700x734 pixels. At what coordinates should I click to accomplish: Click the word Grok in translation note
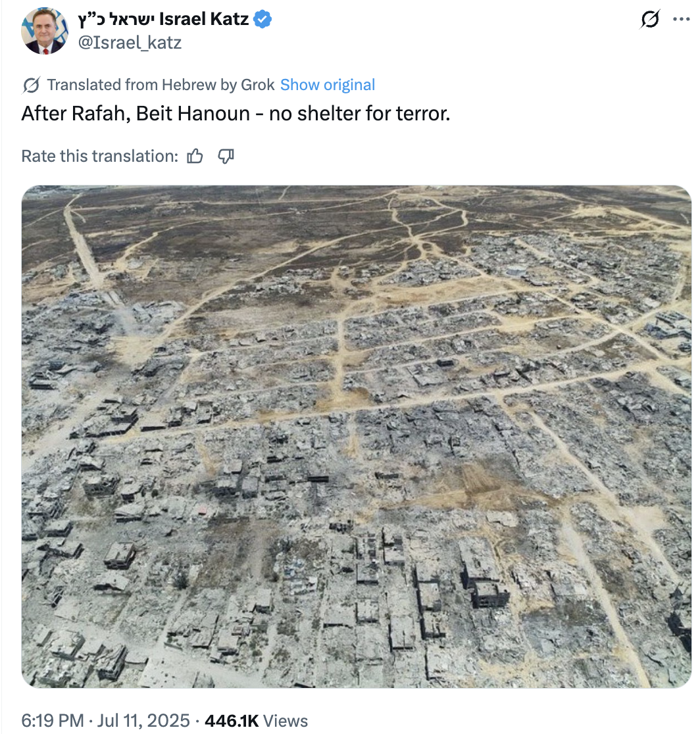[257, 85]
